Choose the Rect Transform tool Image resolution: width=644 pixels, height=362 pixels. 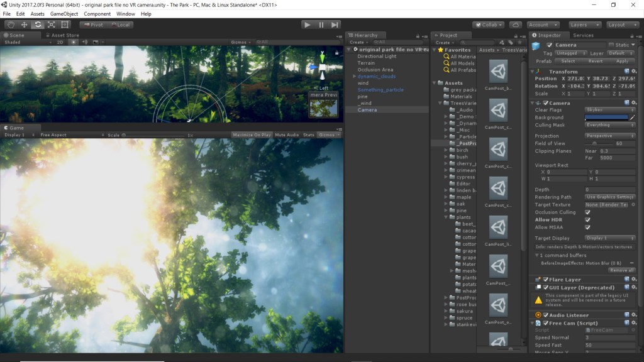coord(64,25)
